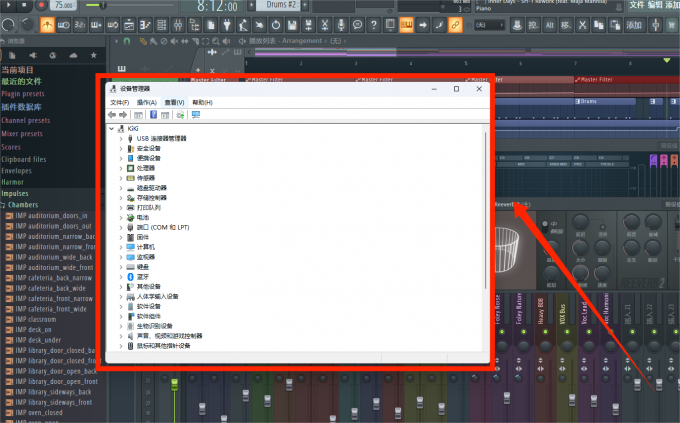The image size is (680, 423).
Task: Expand the 处理器 processors node
Action: click(121, 168)
